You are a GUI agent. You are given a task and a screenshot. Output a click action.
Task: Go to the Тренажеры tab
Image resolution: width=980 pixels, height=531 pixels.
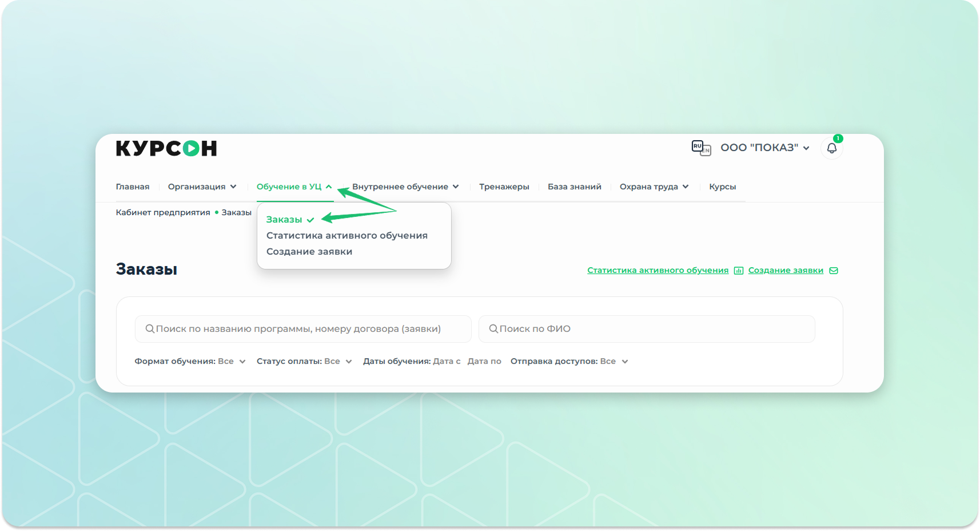click(504, 187)
